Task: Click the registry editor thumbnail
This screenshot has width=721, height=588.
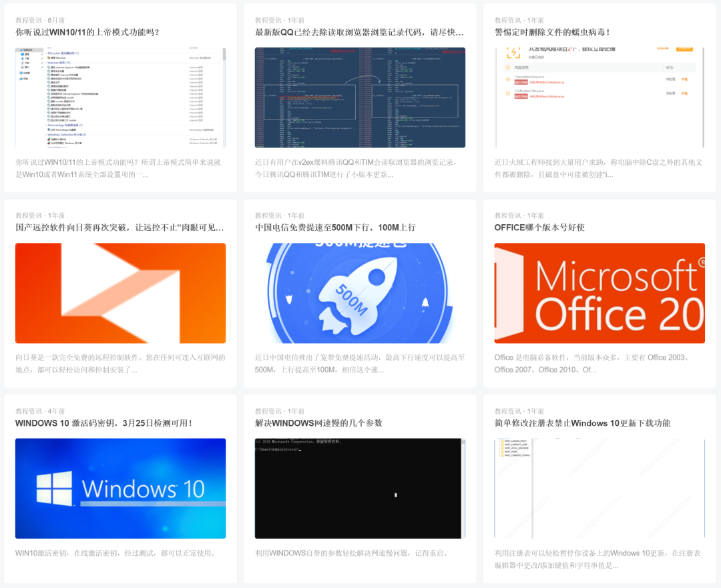Action: coord(599,489)
